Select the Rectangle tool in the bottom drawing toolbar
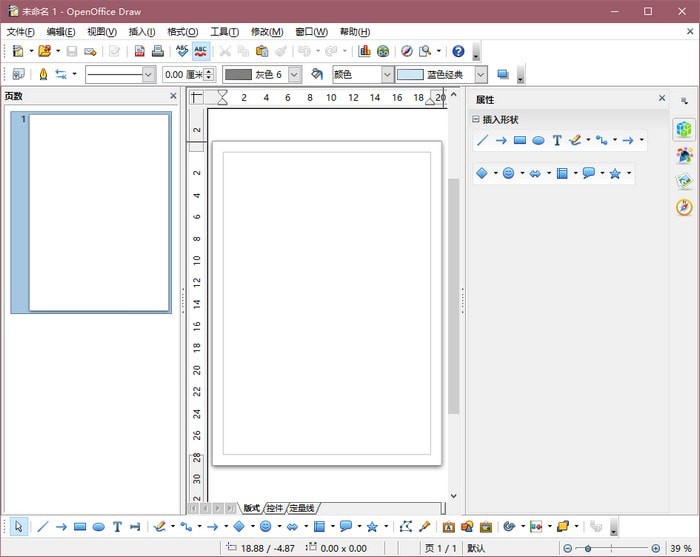The height and width of the screenshot is (557, 700). point(80,527)
